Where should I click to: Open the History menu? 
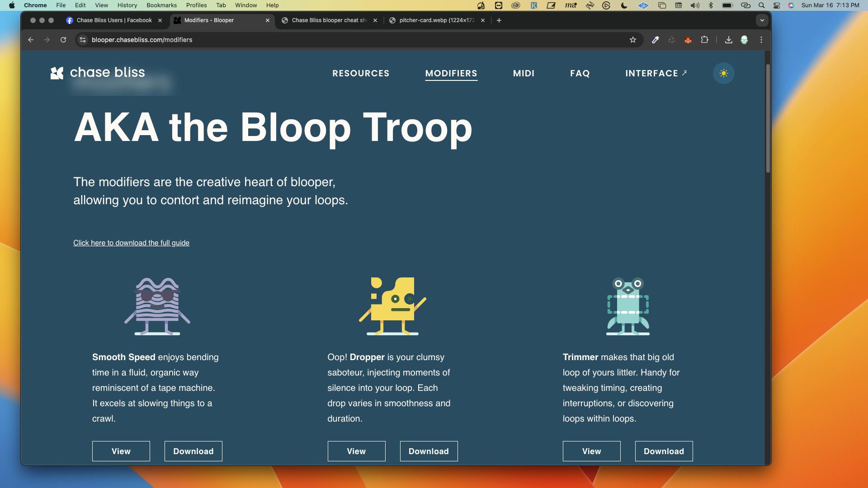[x=127, y=5]
